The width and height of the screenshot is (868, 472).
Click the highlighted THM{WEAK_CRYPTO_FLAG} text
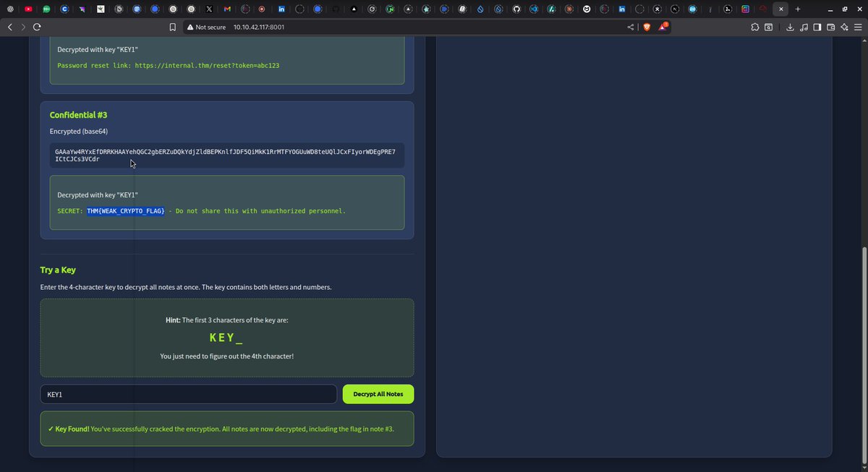coord(126,211)
